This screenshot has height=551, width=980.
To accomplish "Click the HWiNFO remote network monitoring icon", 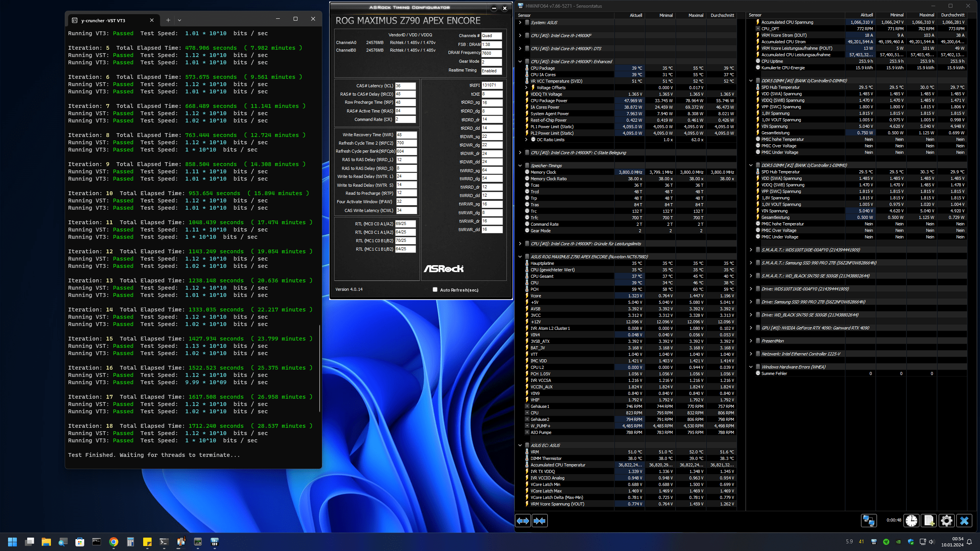I will [x=868, y=521].
